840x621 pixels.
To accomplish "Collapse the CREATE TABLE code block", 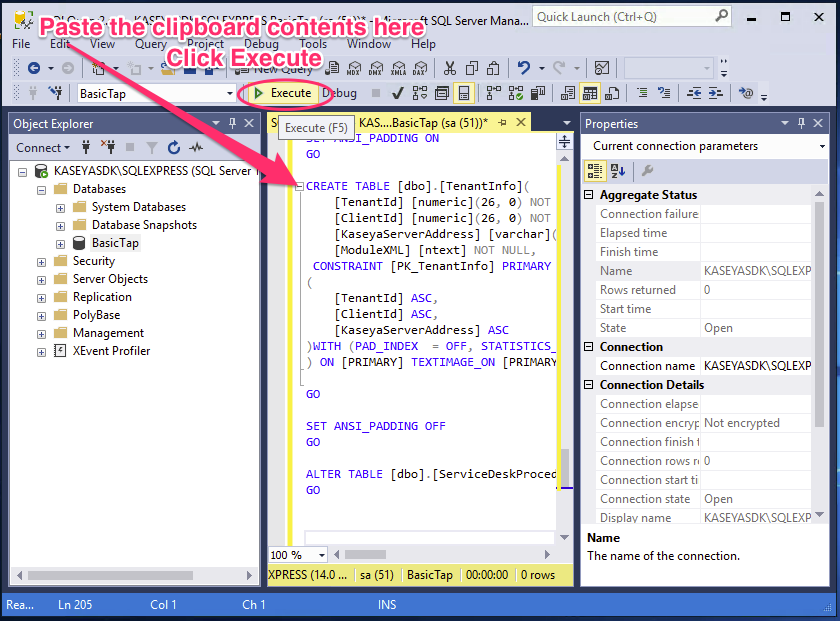I will pyautogui.click(x=300, y=186).
